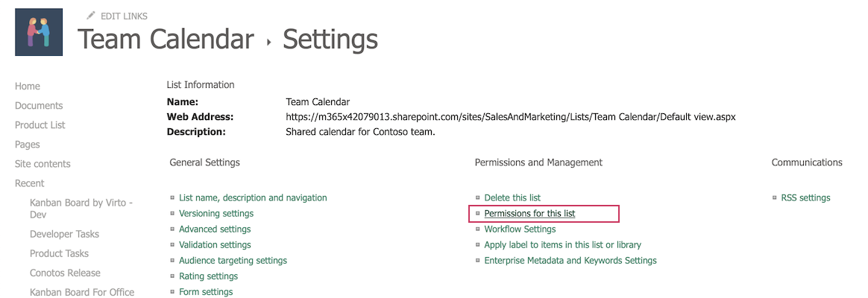Click the Edit Links pencil icon
This screenshot has width=868, height=298.
click(91, 16)
